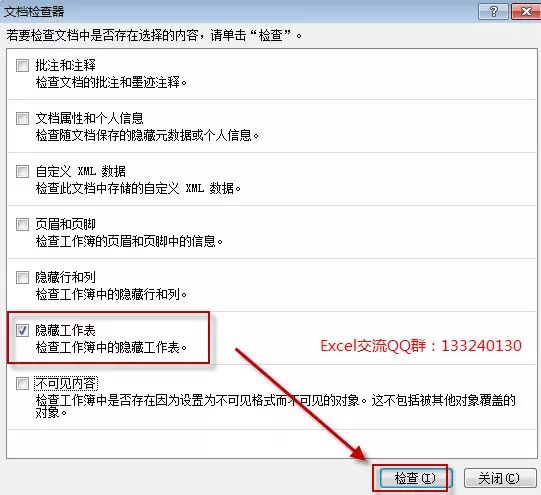541x495 pixels.
Task: Click the 关闭(C) button
Action: [x=500, y=478]
